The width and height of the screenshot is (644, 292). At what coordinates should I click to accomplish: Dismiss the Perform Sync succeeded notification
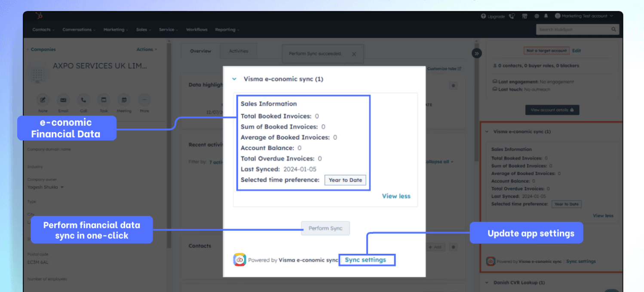pyautogui.click(x=354, y=54)
